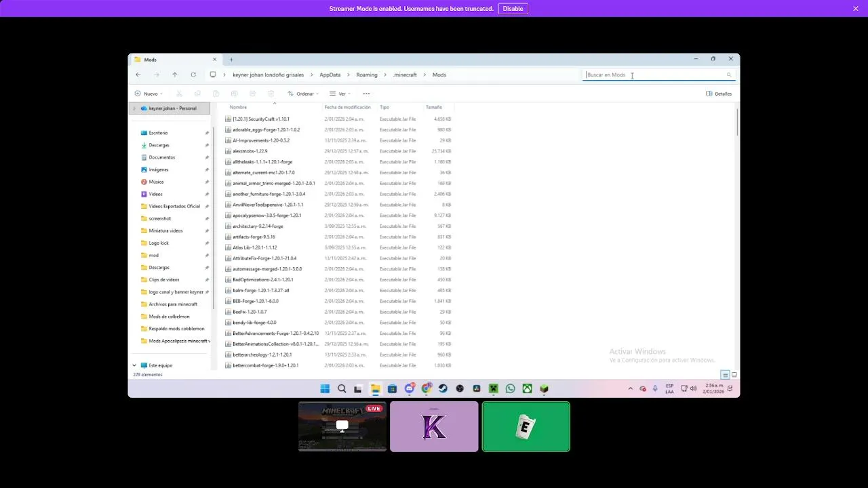The image size is (868, 488).
Task: Close the Mods tab
Action: pos(214,60)
